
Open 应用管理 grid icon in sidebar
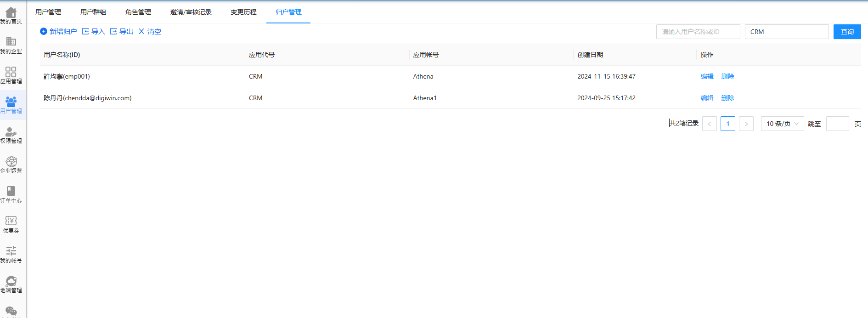11,72
